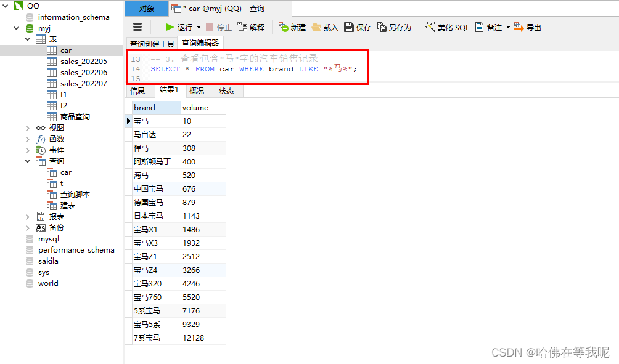Select the t2 table

tap(64, 106)
